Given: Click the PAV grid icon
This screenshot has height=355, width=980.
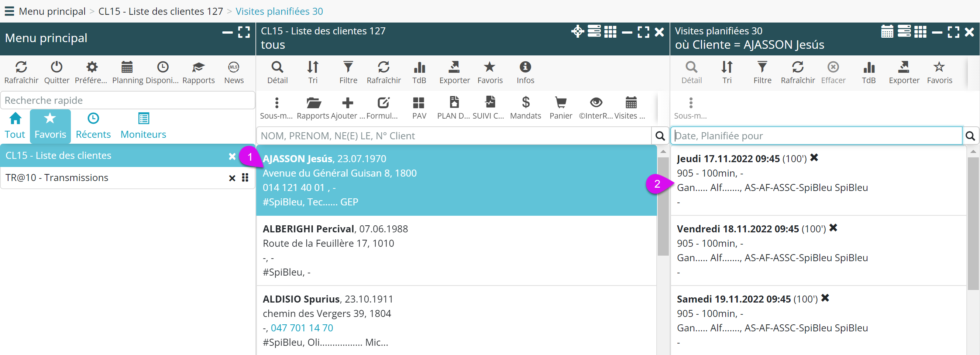Looking at the screenshot, I should (x=419, y=103).
